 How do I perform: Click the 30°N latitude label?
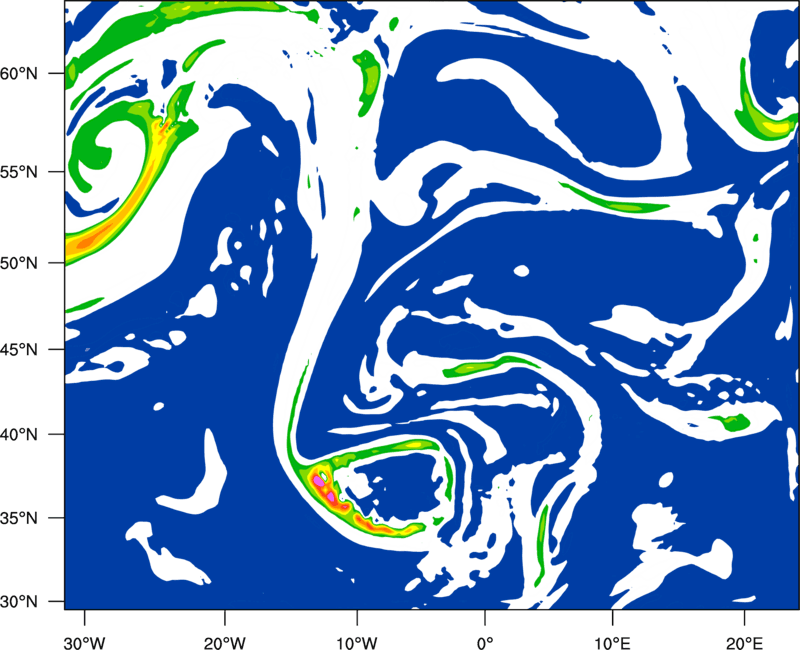point(21,602)
